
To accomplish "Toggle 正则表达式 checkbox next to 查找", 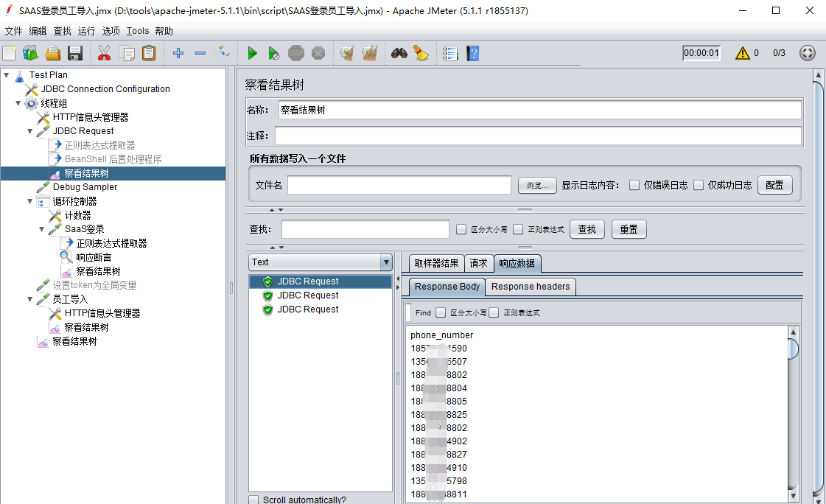I will pos(518,229).
